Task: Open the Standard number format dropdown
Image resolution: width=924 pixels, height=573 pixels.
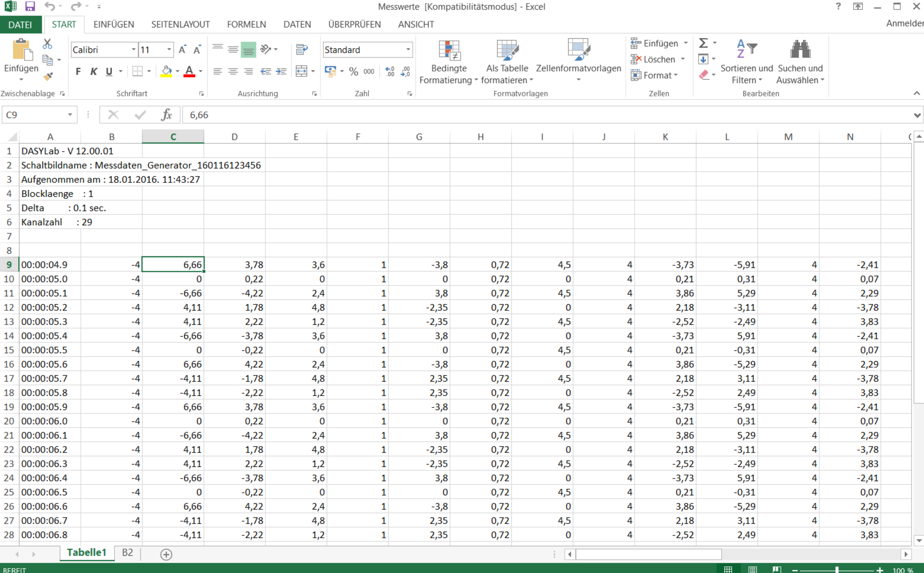Action: [408, 50]
